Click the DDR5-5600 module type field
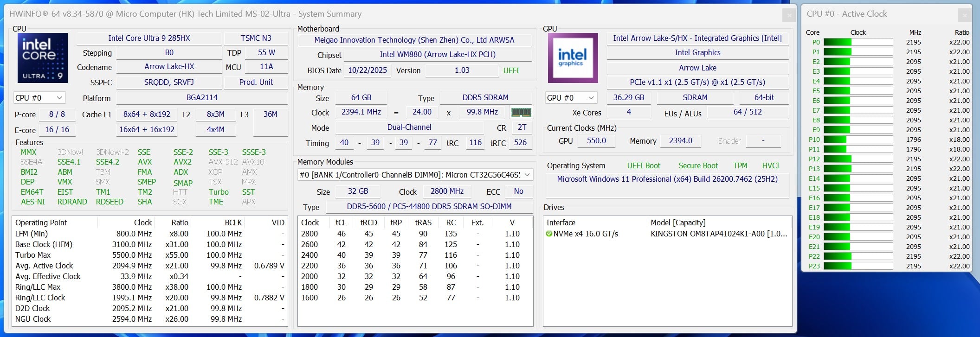This screenshot has width=980, height=337. click(429, 207)
